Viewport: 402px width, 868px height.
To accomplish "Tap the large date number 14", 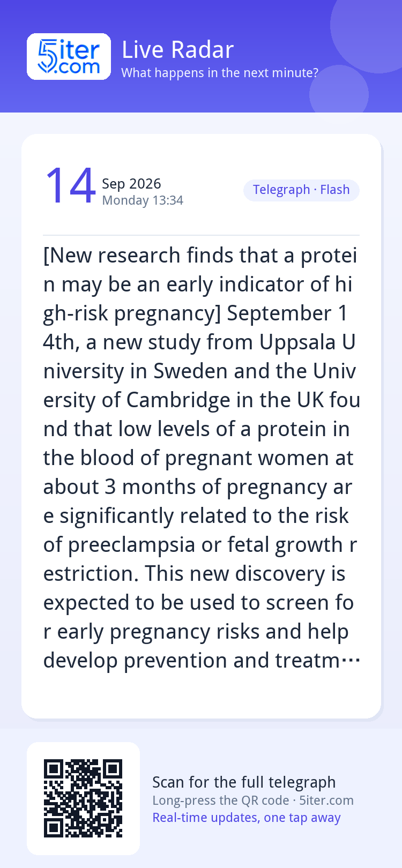I will pyautogui.click(x=70, y=186).
